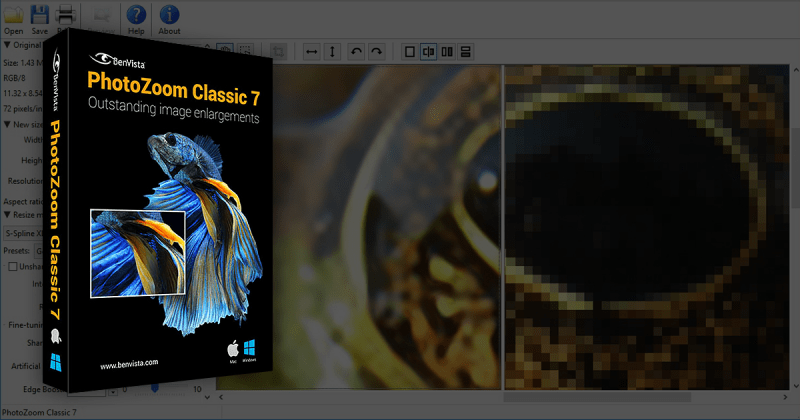Flip image horizontally with double-arrow icon
Viewport: 800px width, 420px height.
[x=311, y=51]
